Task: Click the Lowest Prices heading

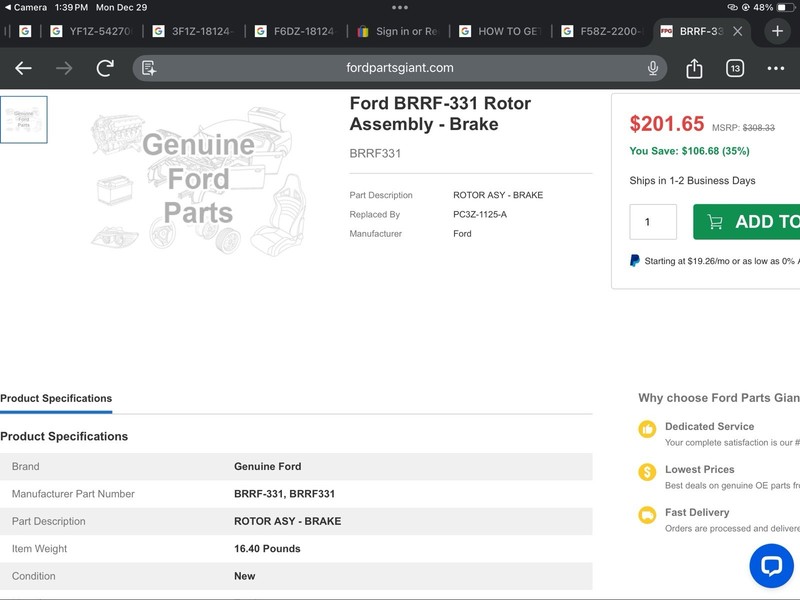Action: pos(699,469)
